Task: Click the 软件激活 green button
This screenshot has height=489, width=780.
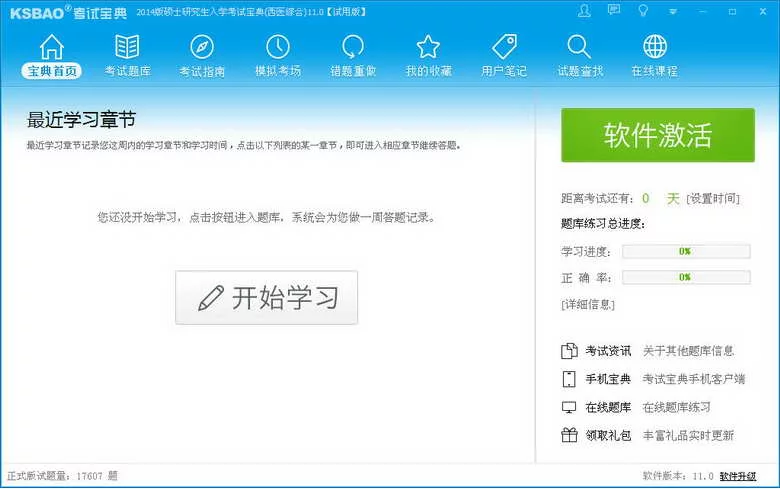Action: pyautogui.click(x=658, y=135)
